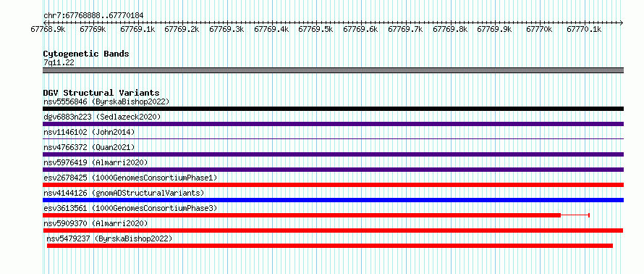Viewport: 644px width, 274px height.
Task: Click the nsv1146102 (John2014) label
Action: pyautogui.click(x=89, y=132)
